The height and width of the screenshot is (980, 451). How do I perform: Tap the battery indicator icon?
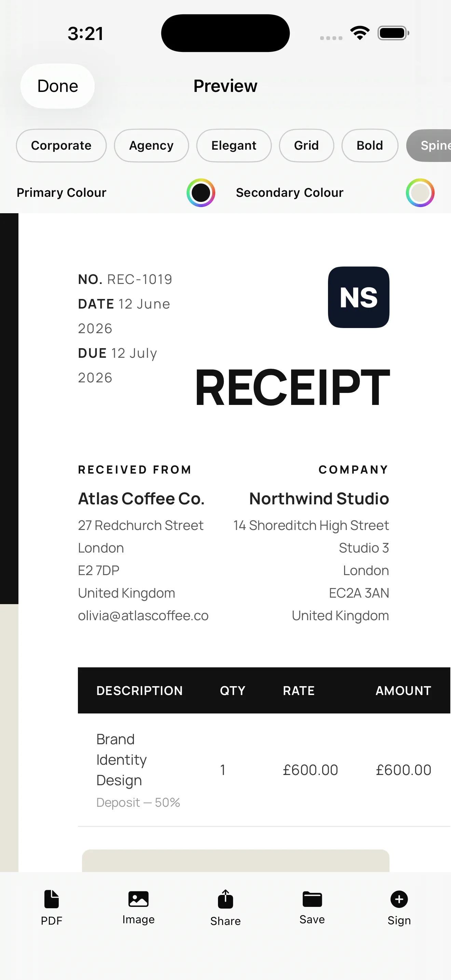[x=393, y=33]
